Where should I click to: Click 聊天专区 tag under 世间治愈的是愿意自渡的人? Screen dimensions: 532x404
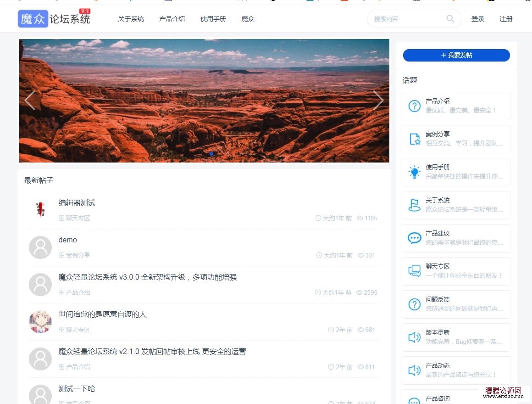pos(74,330)
